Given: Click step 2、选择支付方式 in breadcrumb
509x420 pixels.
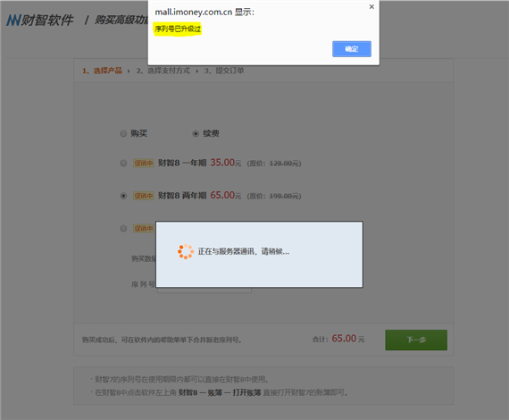Looking at the screenshot, I should tap(163, 71).
